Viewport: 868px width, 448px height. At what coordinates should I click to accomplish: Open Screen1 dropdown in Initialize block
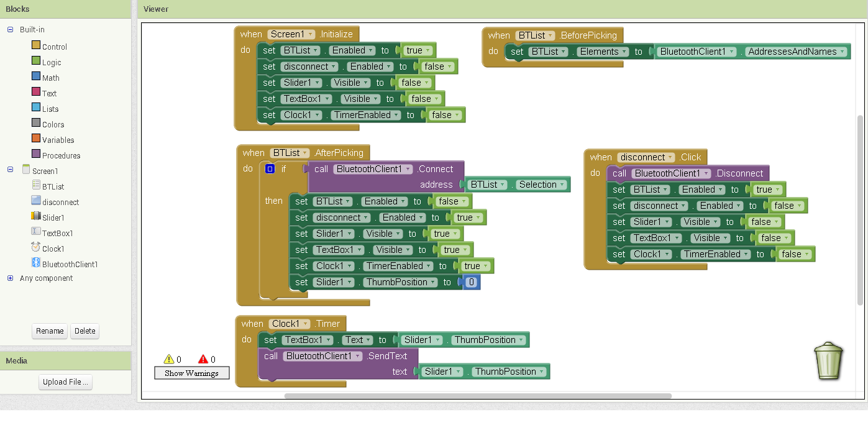point(292,34)
